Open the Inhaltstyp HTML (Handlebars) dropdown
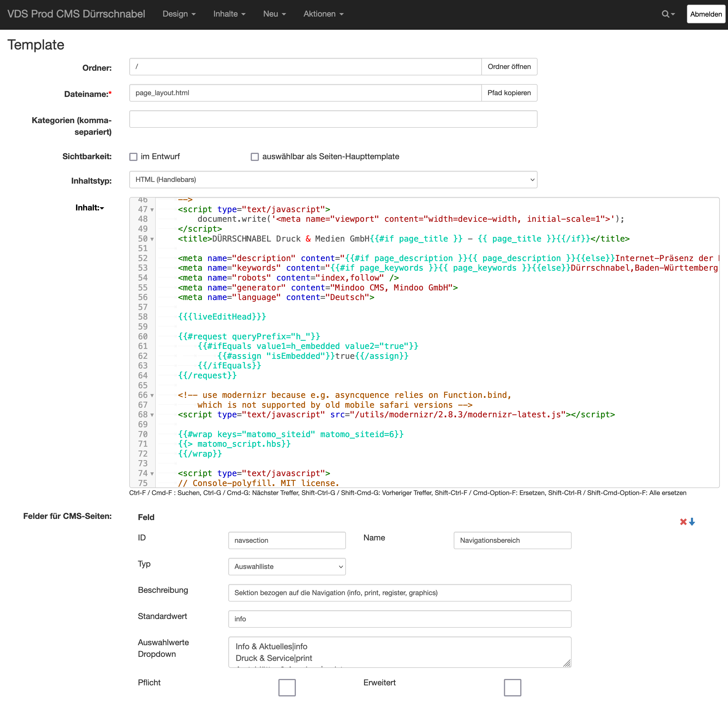 click(x=333, y=180)
